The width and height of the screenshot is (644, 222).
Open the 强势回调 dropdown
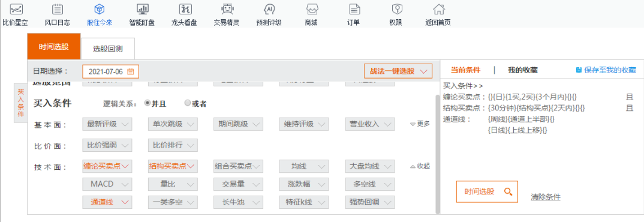pos(370,202)
